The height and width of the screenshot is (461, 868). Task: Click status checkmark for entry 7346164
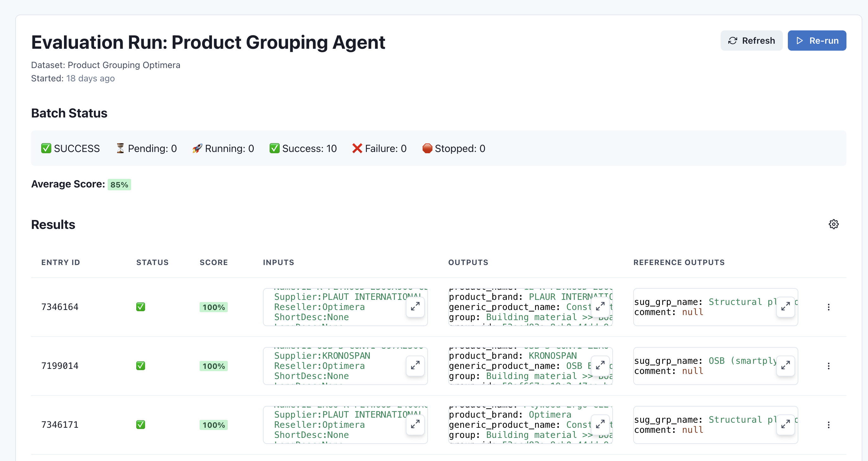(x=141, y=307)
